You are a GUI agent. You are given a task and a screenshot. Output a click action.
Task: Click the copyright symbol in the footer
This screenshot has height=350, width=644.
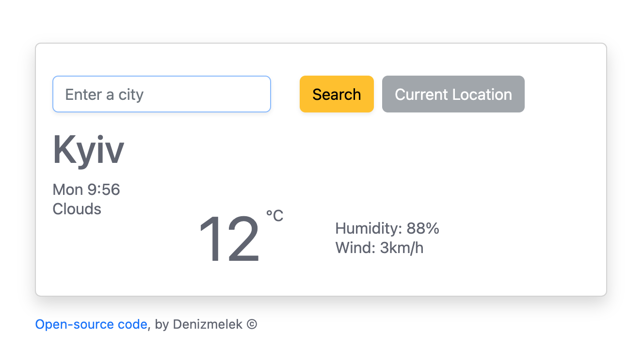[253, 324]
